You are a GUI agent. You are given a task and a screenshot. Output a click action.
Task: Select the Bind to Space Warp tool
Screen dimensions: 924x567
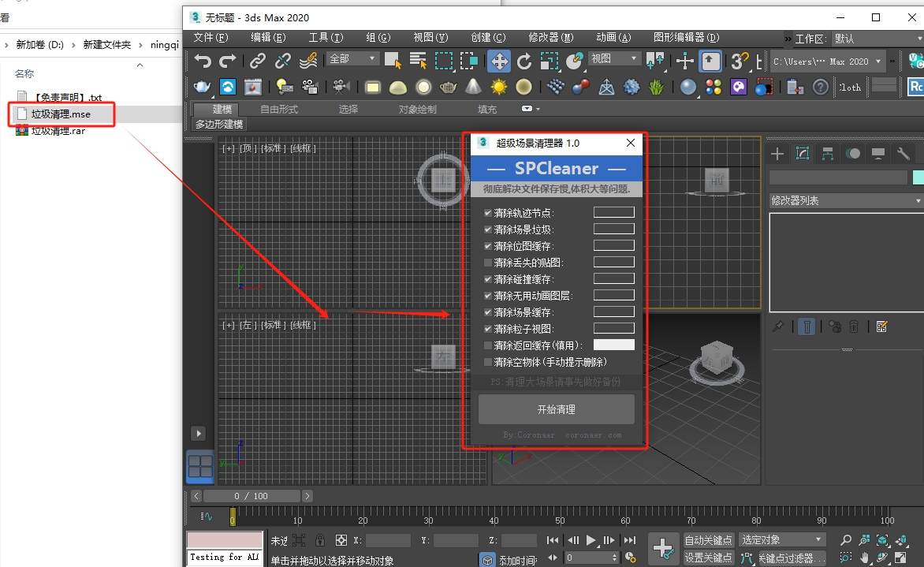(307, 61)
